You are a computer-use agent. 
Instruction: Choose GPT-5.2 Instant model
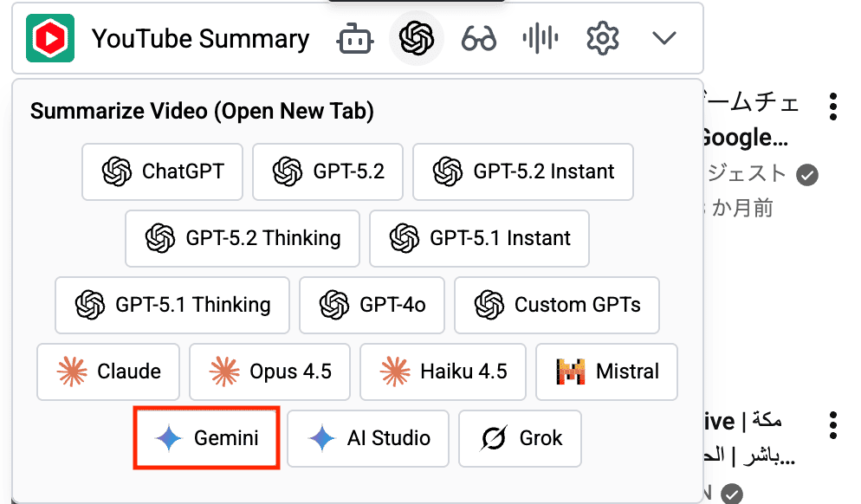523,171
